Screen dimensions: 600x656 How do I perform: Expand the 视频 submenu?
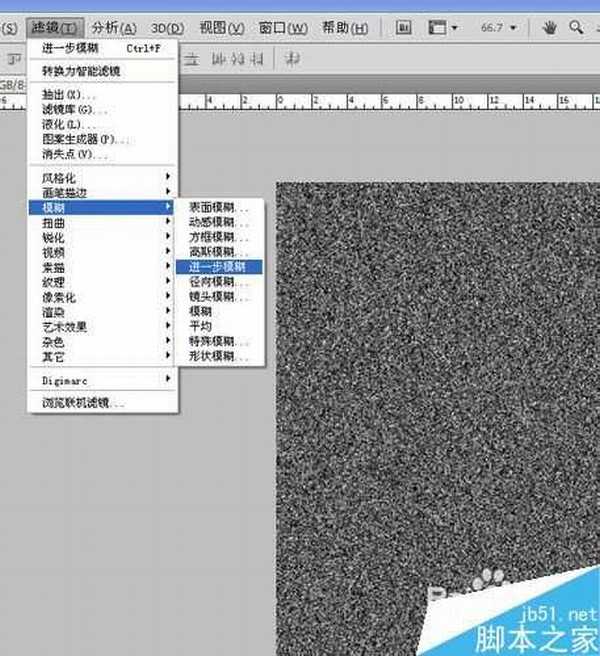[103, 252]
